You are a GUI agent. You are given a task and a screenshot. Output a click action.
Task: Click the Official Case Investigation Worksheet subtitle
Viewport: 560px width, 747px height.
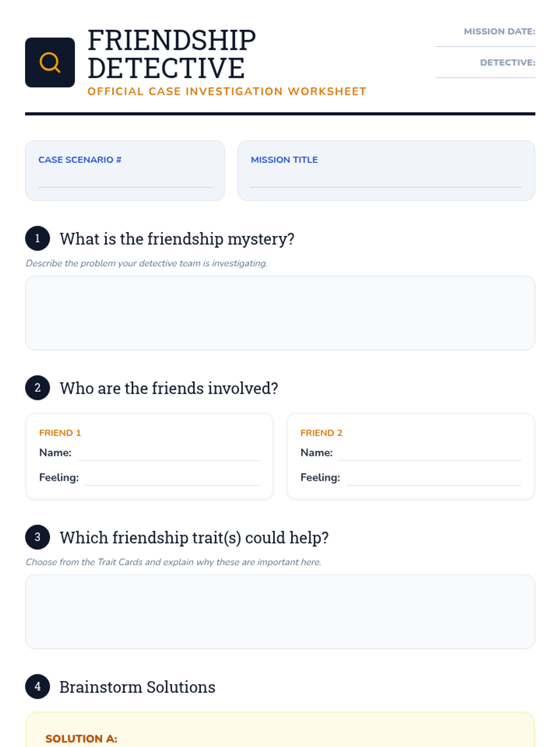(x=227, y=92)
